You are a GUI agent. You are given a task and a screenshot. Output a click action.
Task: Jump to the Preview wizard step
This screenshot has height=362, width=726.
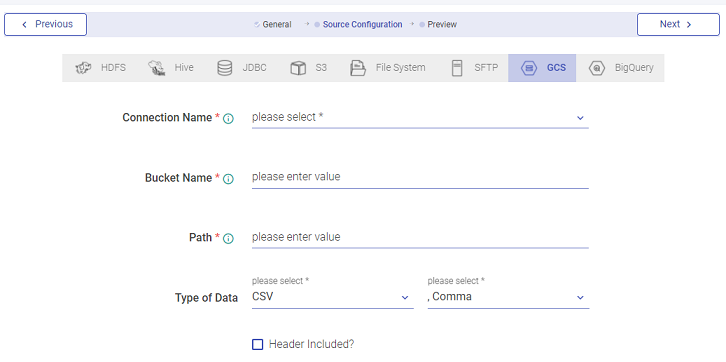pyautogui.click(x=438, y=25)
